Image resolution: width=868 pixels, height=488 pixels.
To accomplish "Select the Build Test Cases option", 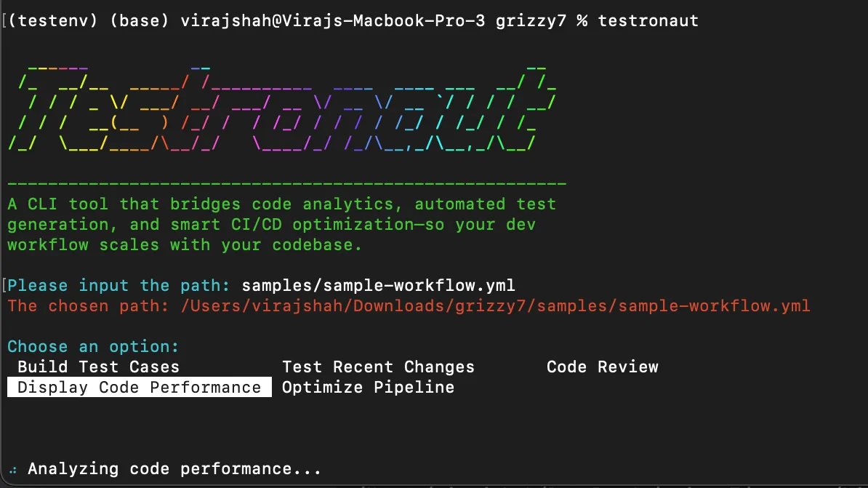I will 99,367.
